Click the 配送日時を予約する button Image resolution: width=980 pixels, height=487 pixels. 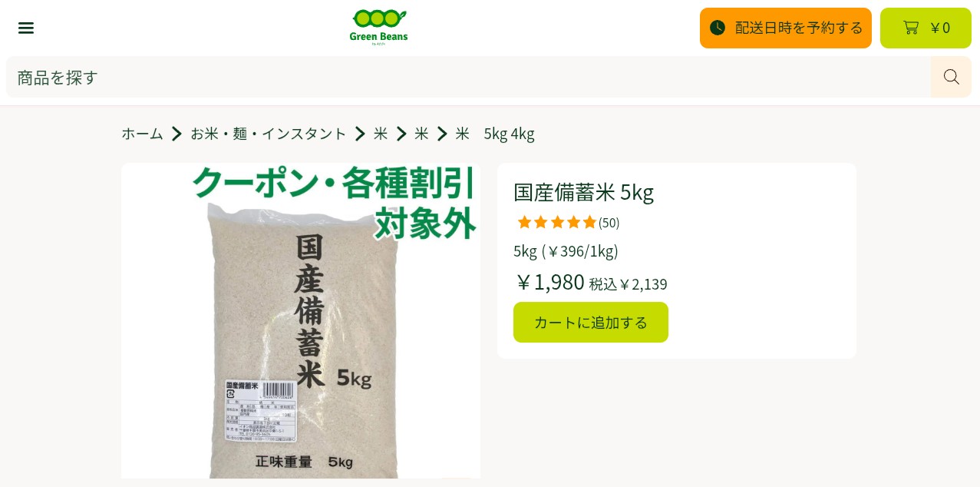pyautogui.click(x=786, y=28)
